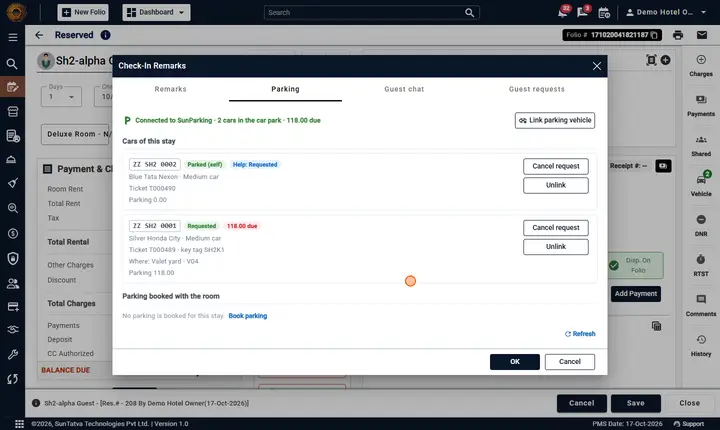Viewport: 720px width, 430px height.
Task: Open the hamburger menu in left sidebar
Action: click(13, 37)
